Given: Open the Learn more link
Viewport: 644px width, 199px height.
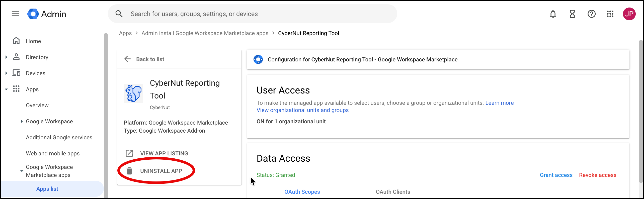Looking at the screenshot, I should click(x=500, y=103).
